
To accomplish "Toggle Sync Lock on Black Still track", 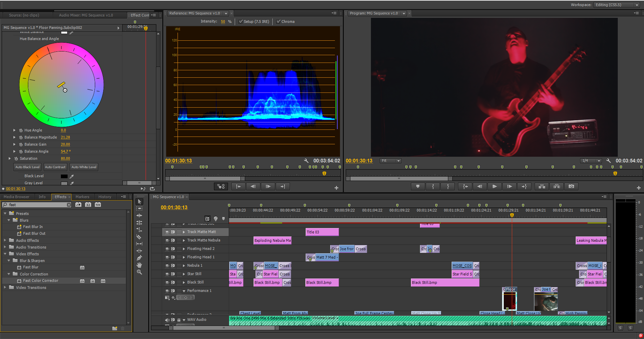I will click(173, 282).
